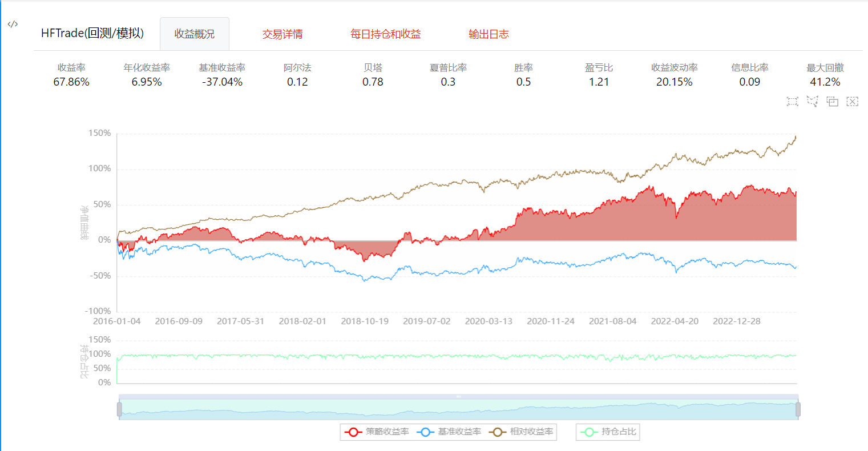The width and height of the screenshot is (868, 451).
Task: Switch to the 交易详情 tab
Action: pos(282,34)
